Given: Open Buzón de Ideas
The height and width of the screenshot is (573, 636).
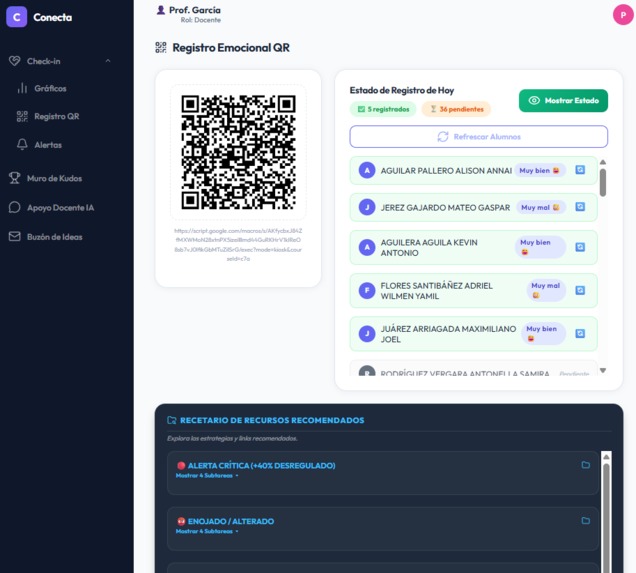Looking at the screenshot, I should 55,237.
